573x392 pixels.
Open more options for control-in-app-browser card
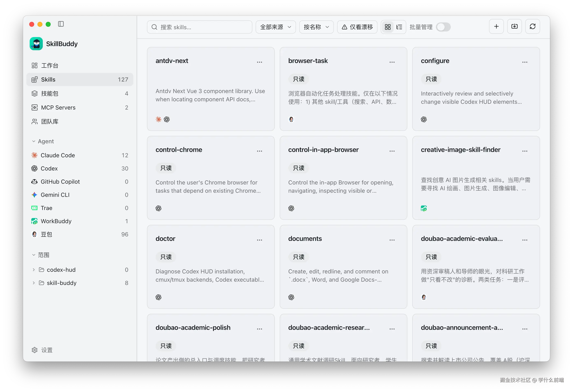pos(392,151)
